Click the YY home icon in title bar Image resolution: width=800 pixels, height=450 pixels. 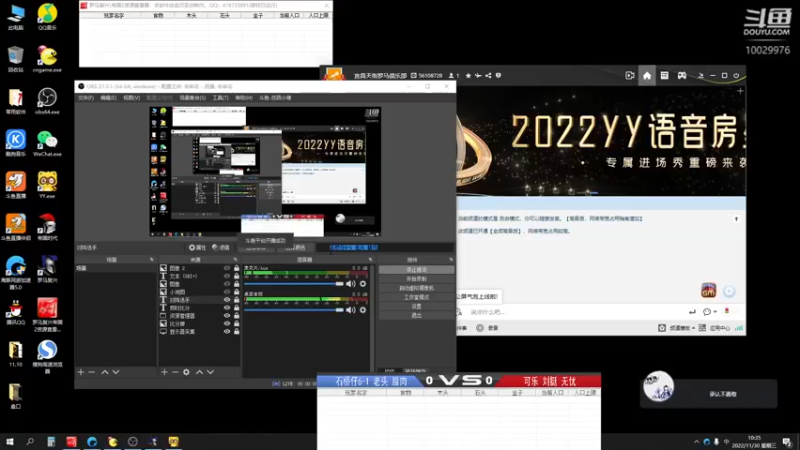point(647,76)
